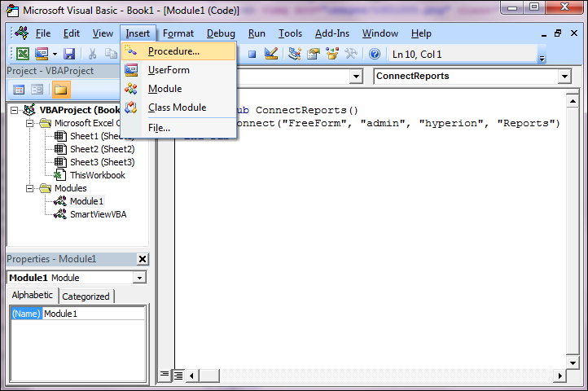Click the code pane scroll down arrow
Screen dimensions: 588x391
pyautogui.click(x=573, y=362)
